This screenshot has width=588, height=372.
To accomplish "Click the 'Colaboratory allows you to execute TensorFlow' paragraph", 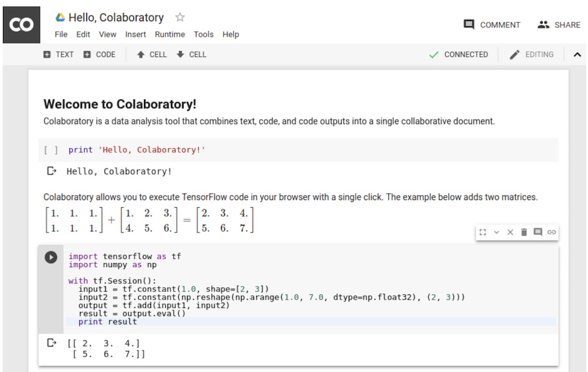I will coord(290,197).
